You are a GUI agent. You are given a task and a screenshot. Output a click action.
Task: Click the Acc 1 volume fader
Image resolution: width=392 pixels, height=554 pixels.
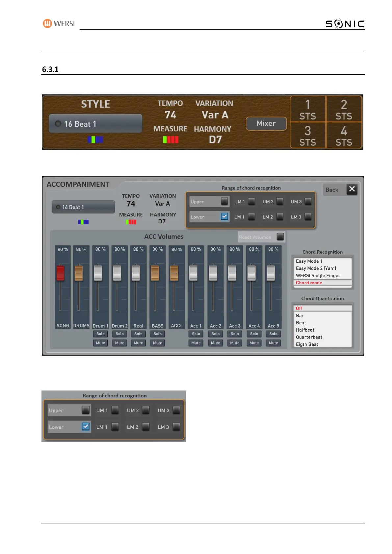193,273
